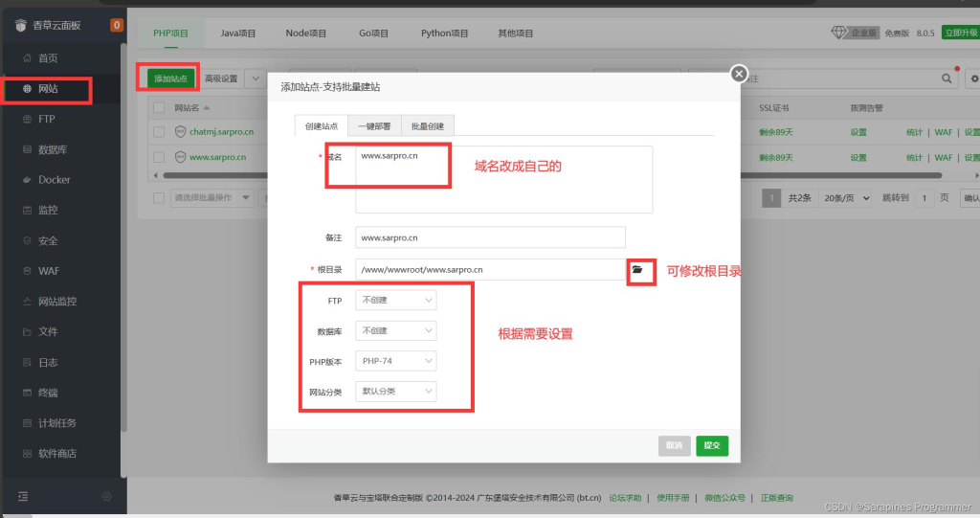Click the orange notification badge showing 0
Image resolution: width=980 pixels, height=518 pixels.
point(116,25)
